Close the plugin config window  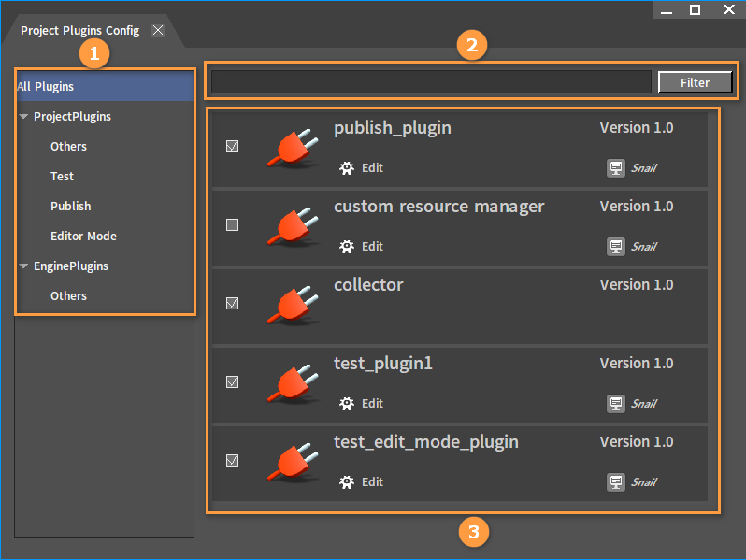728,10
